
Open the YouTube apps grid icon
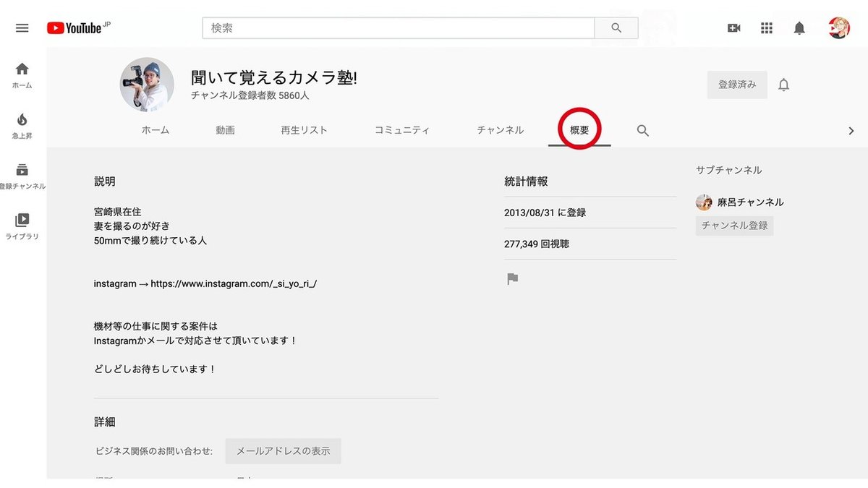click(766, 27)
